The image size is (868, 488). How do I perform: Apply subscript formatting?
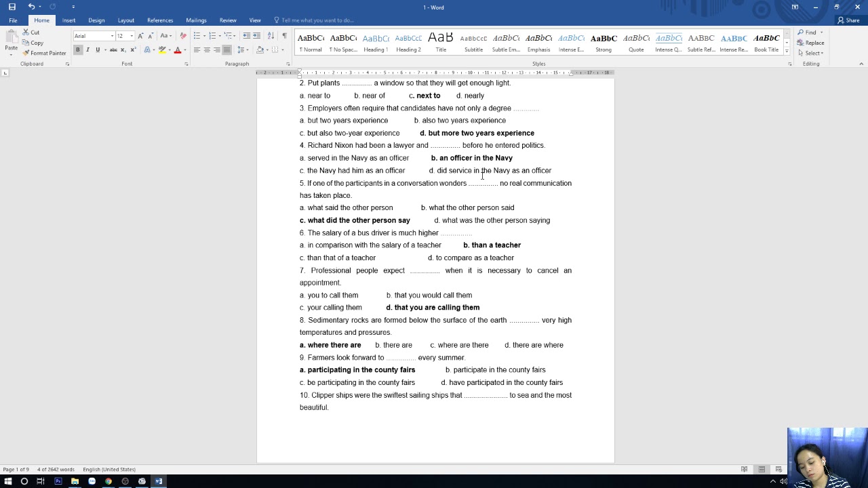123,50
